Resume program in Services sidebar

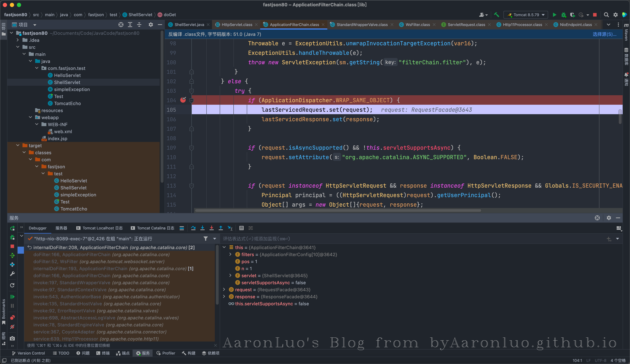point(12,297)
